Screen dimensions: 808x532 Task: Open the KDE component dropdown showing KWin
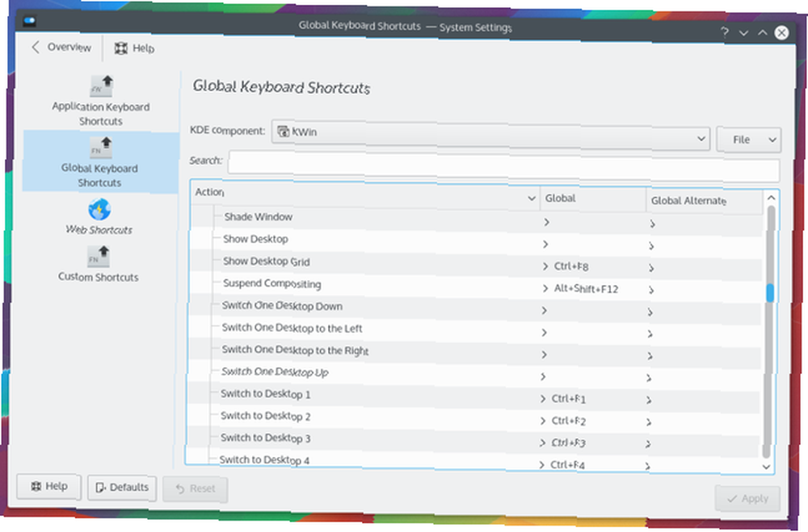pyautogui.click(x=490, y=136)
